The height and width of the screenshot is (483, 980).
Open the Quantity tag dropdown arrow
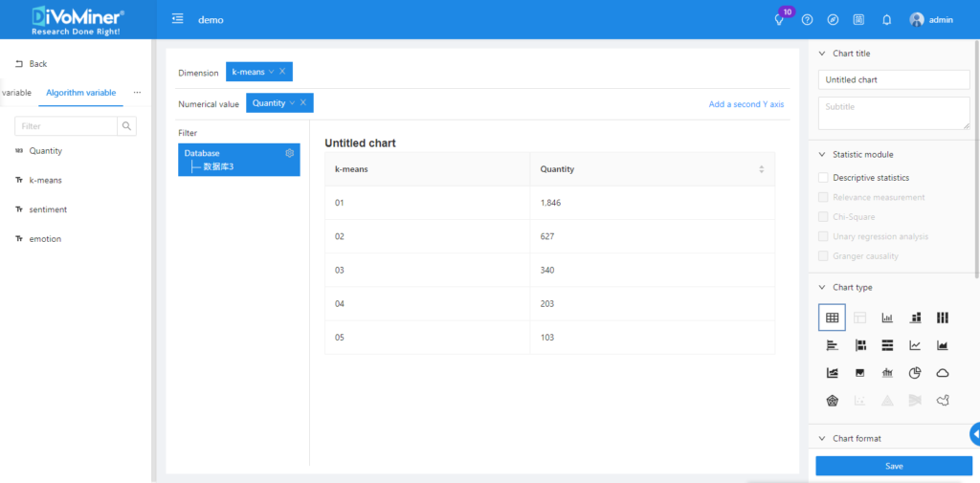pos(292,103)
